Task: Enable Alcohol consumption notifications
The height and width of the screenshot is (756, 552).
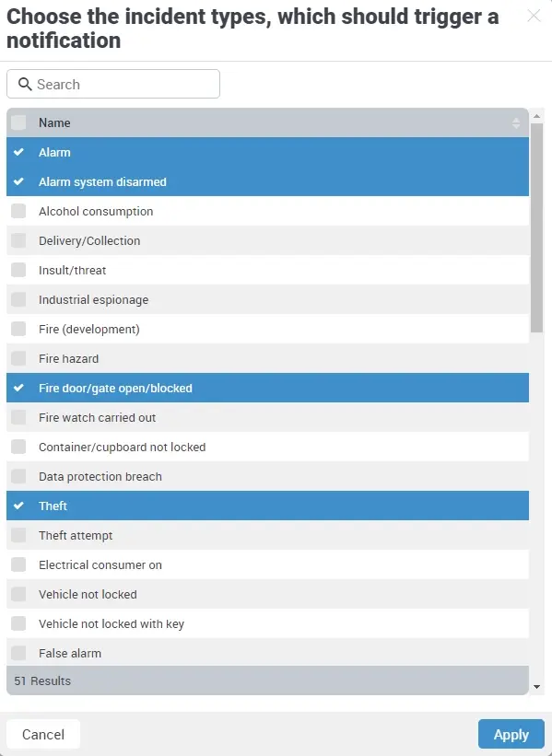Action: [18, 211]
